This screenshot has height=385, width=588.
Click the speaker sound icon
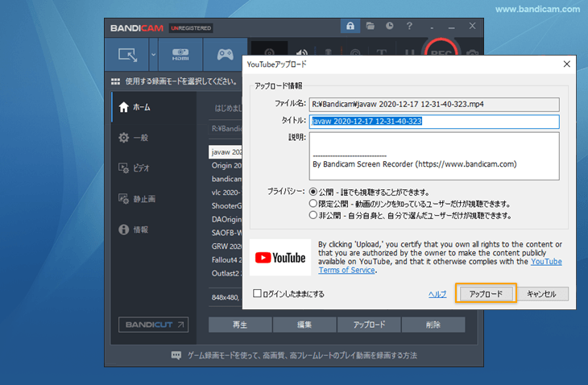point(301,52)
